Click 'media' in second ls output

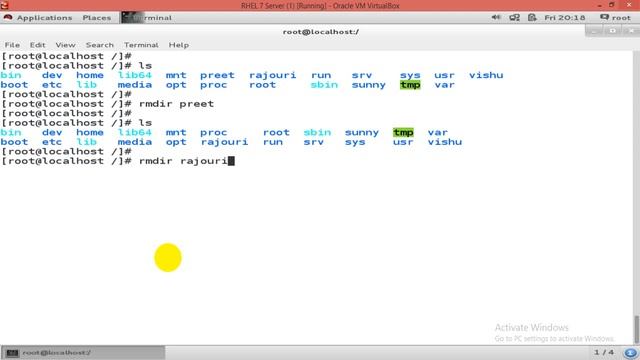click(135, 142)
